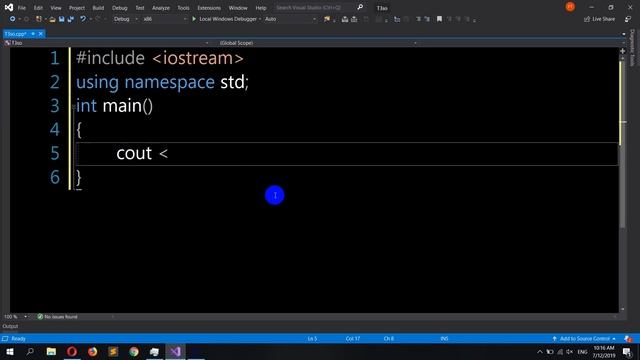Image resolution: width=640 pixels, height=360 pixels.
Task: Click the #include <iostream> line
Action: [160, 58]
